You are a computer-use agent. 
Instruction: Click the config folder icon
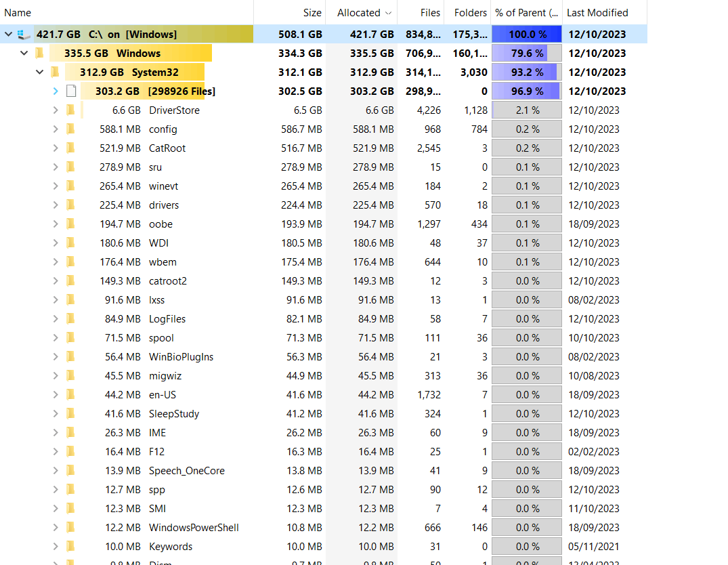70,129
